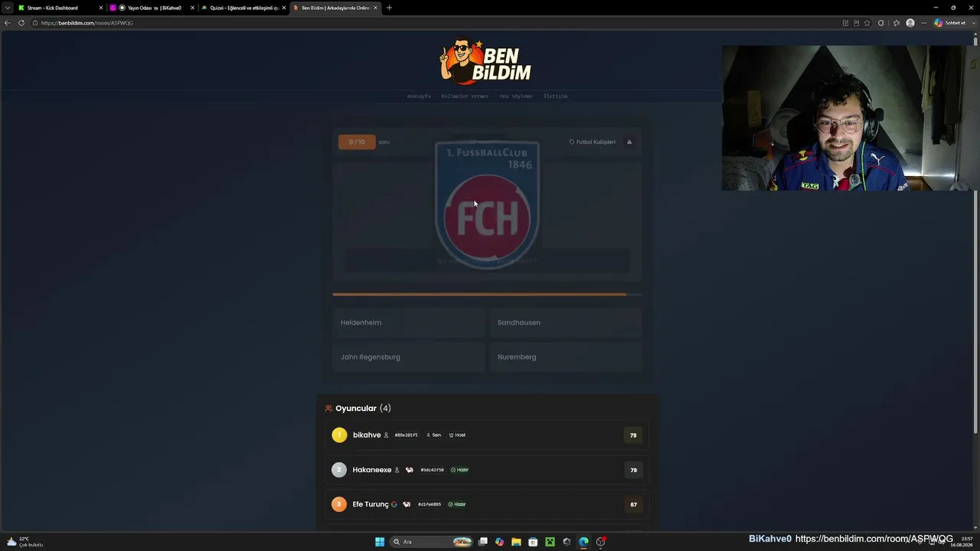
Task: Open the Sohbet et Copilot button
Action: [x=950, y=23]
